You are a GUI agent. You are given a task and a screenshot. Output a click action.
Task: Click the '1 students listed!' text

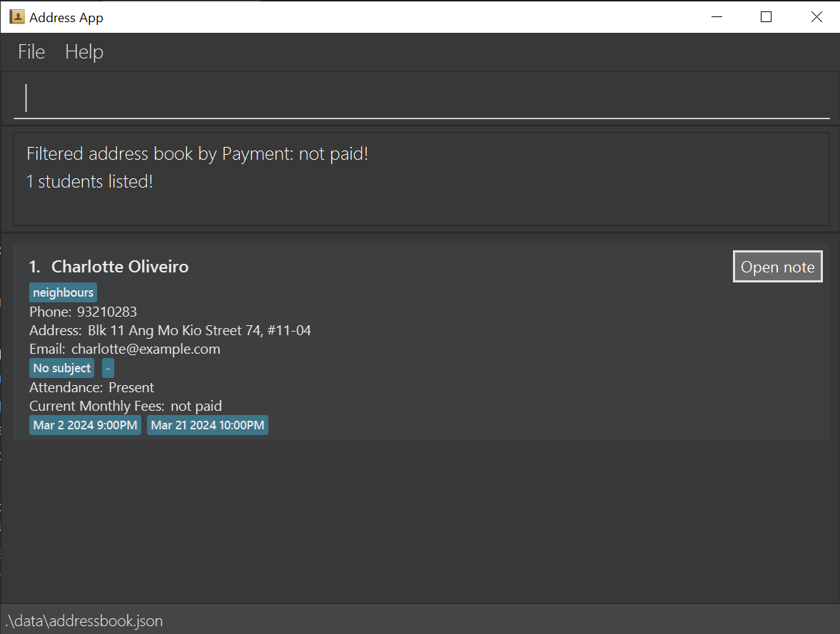(x=90, y=181)
